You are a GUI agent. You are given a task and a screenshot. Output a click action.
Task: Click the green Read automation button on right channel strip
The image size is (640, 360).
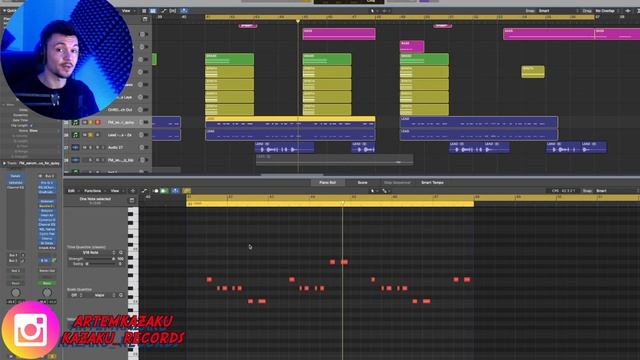47,283
